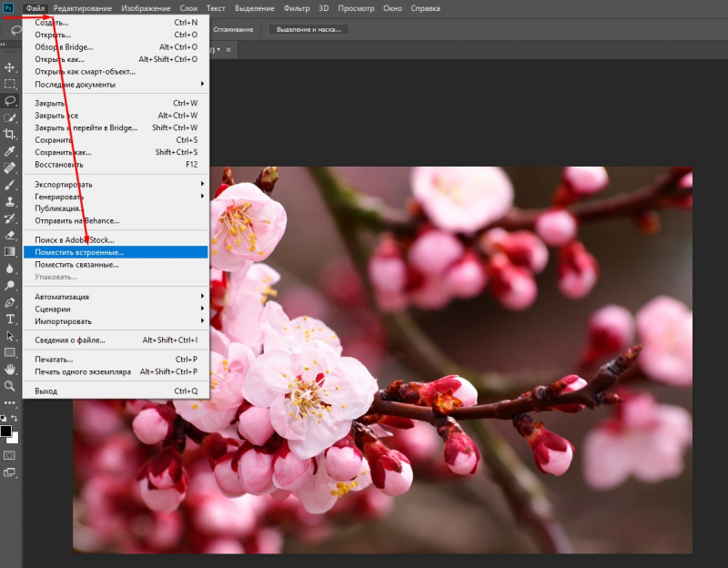Choose Создать menu entry

click(x=116, y=22)
